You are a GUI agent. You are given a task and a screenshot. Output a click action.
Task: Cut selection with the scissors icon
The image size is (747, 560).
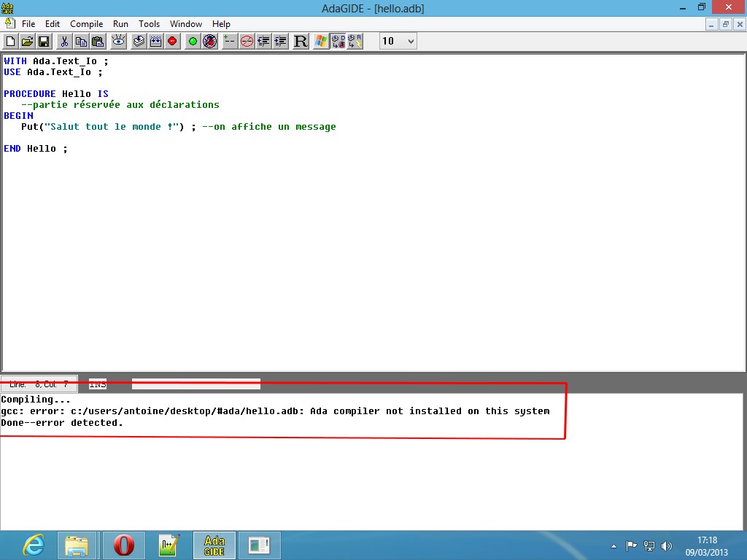click(64, 42)
